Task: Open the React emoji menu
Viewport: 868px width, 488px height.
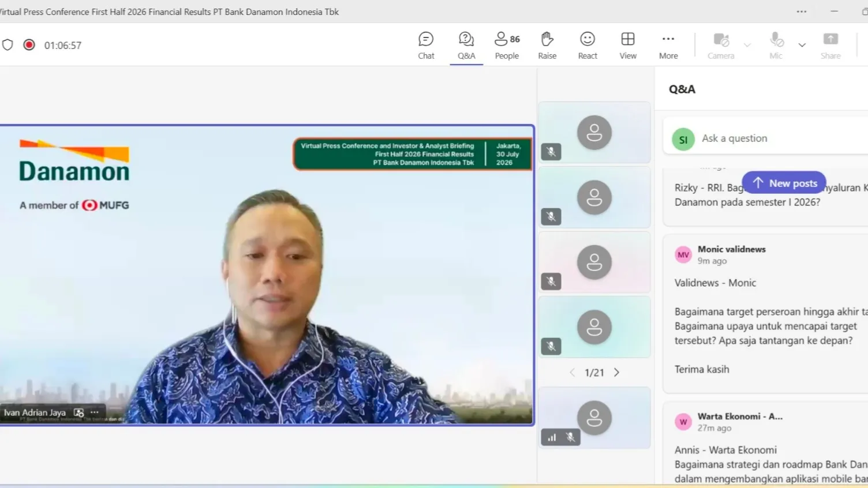Action: click(x=588, y=46)
